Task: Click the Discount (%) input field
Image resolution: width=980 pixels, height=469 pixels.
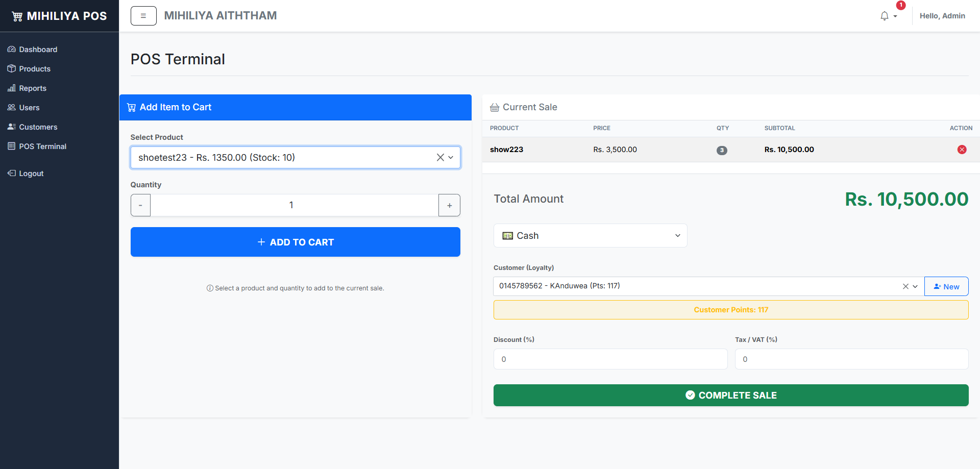Action: pyautogui.click(x=610, y=359)
